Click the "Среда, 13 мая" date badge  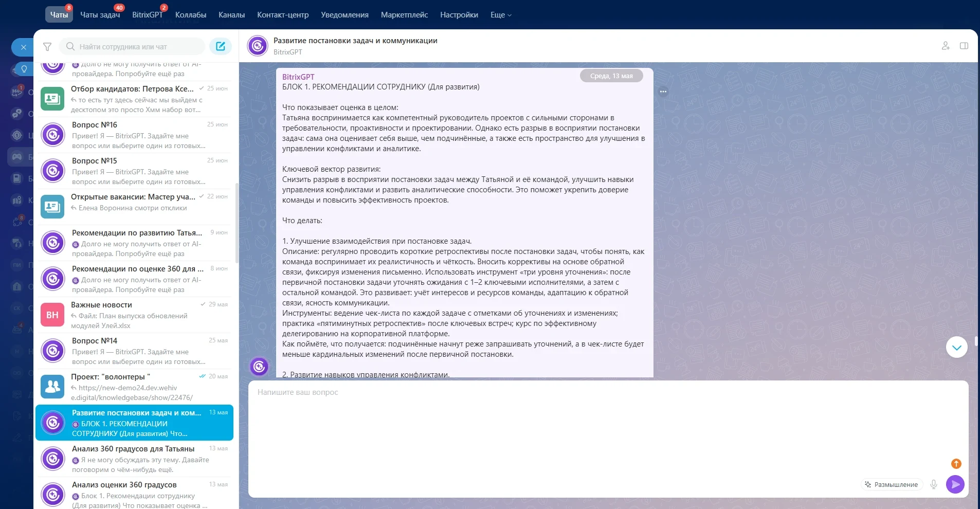click(611, 76)
